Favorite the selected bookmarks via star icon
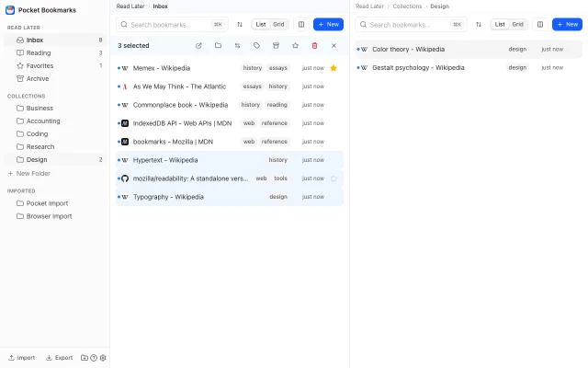The height and width of the screenshot is (368, 588). 295,45
